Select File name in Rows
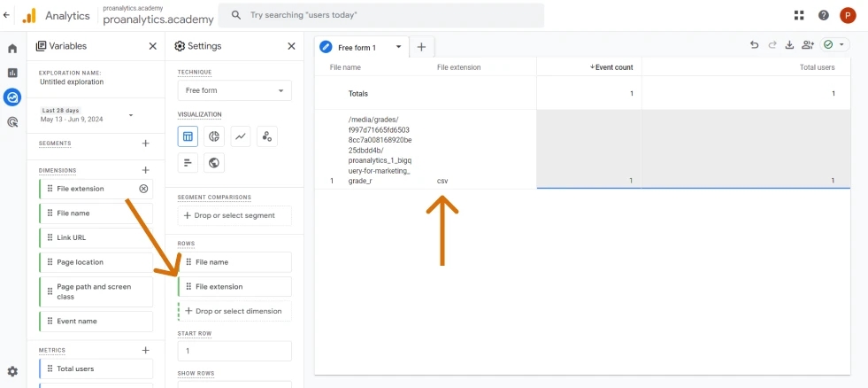Screen dimensions: 868x388 (x=234, y=262)
